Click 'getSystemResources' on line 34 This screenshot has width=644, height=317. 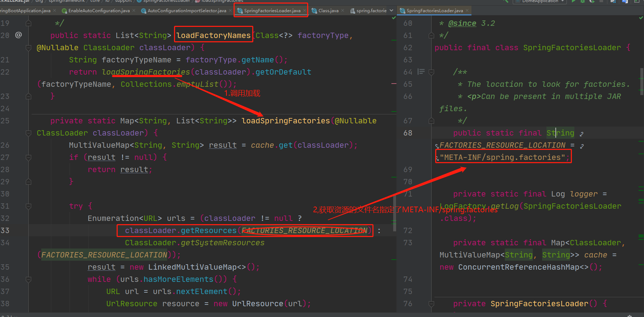click(222, 242)
